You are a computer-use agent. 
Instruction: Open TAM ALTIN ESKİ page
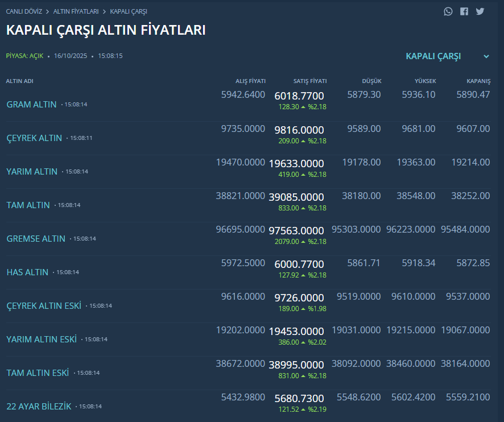click(x=38, y=373)
